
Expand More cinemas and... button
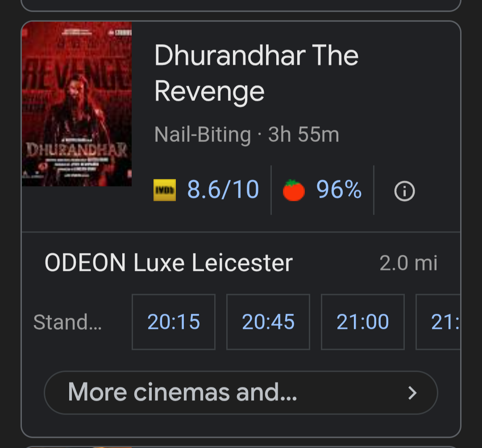click(x=241, y=393)
